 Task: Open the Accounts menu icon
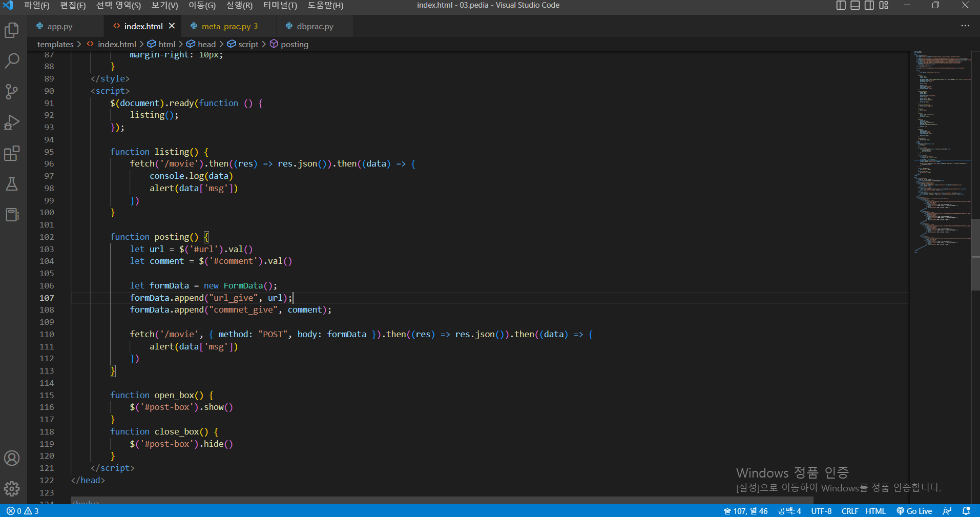pos(12,458)
